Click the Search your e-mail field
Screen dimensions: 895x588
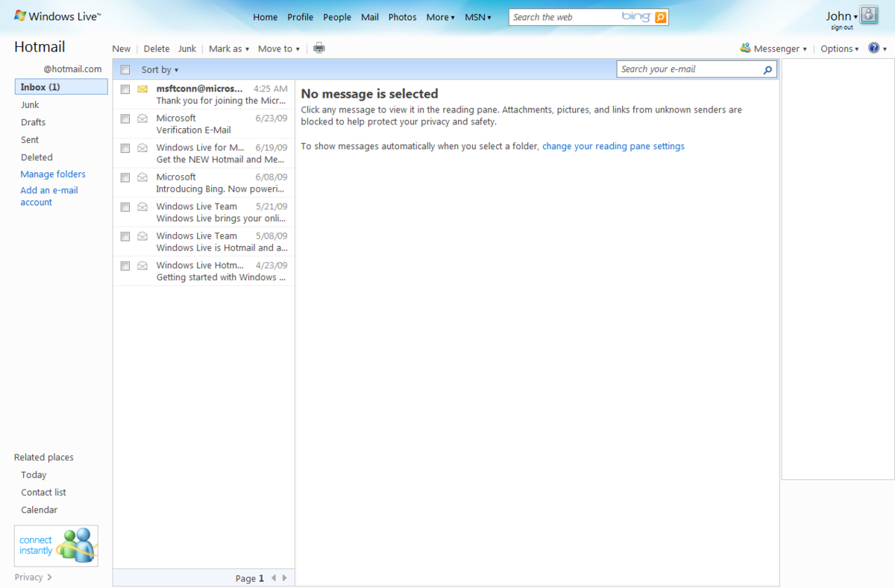[689, 69]
